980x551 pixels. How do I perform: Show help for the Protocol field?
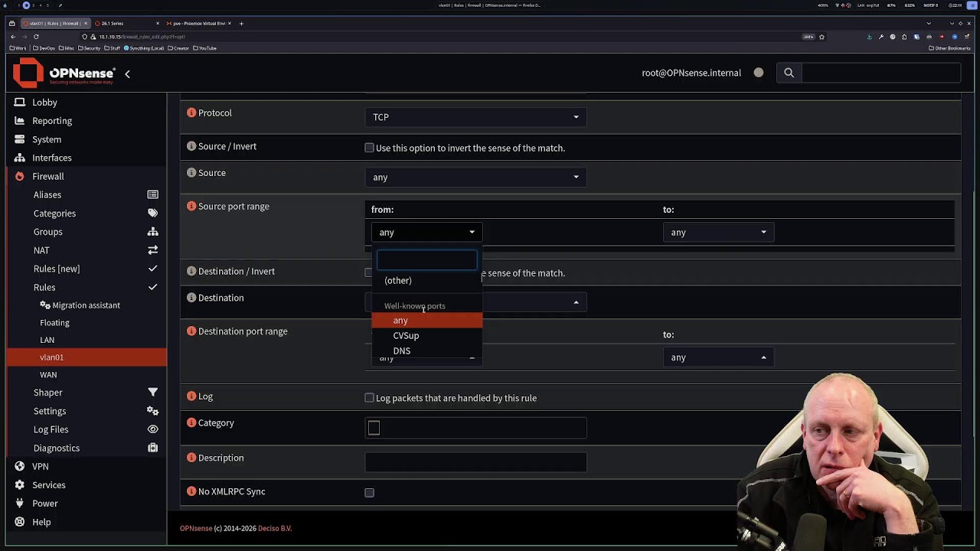(191, 112)
